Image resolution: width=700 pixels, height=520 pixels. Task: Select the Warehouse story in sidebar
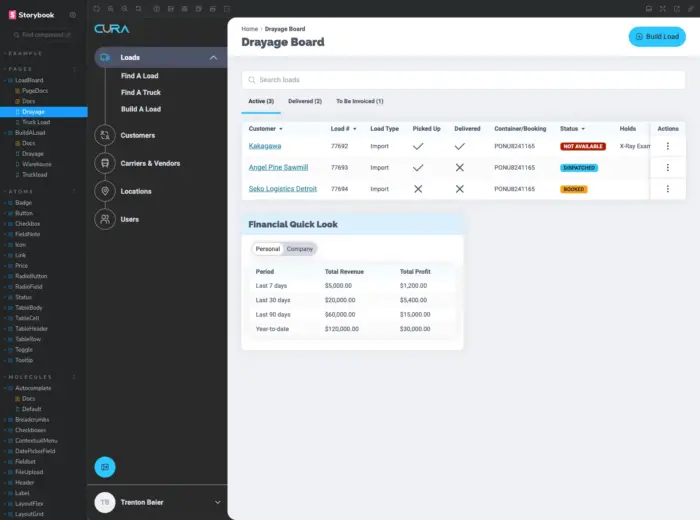[x=37, y=164]
